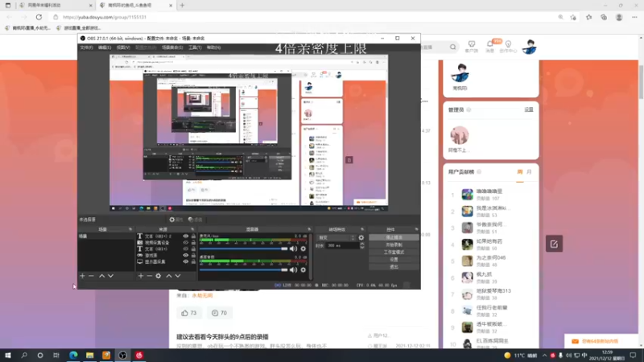This screenshot has height=362, width=644.
Task: Move scene up in the scenes panel
Action: pos(102,276)
